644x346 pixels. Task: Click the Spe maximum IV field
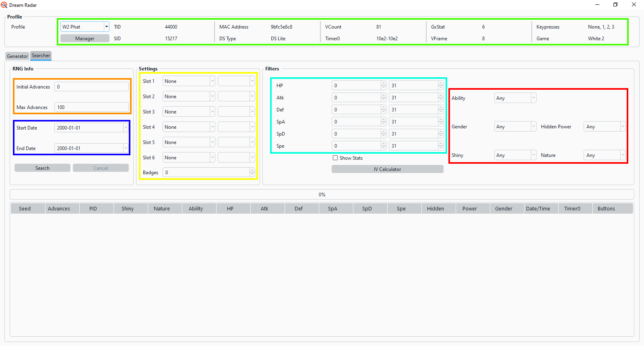pyautogui.click(x=416, y=146)
